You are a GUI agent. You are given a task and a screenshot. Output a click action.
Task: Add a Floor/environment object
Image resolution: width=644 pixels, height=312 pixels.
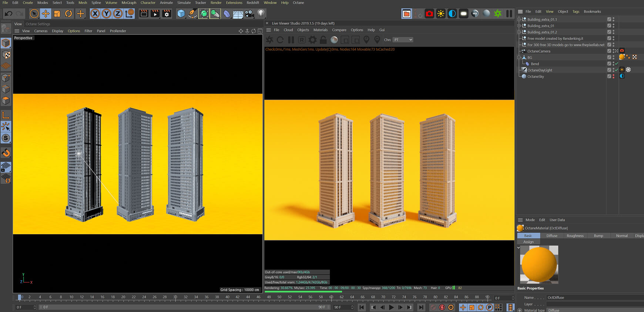point(238,14)
